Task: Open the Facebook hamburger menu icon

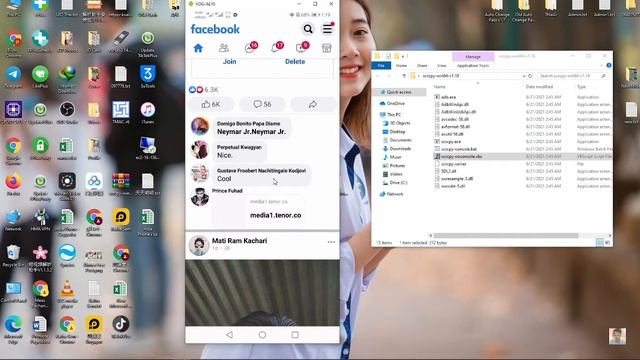Action: coord(327,29)
